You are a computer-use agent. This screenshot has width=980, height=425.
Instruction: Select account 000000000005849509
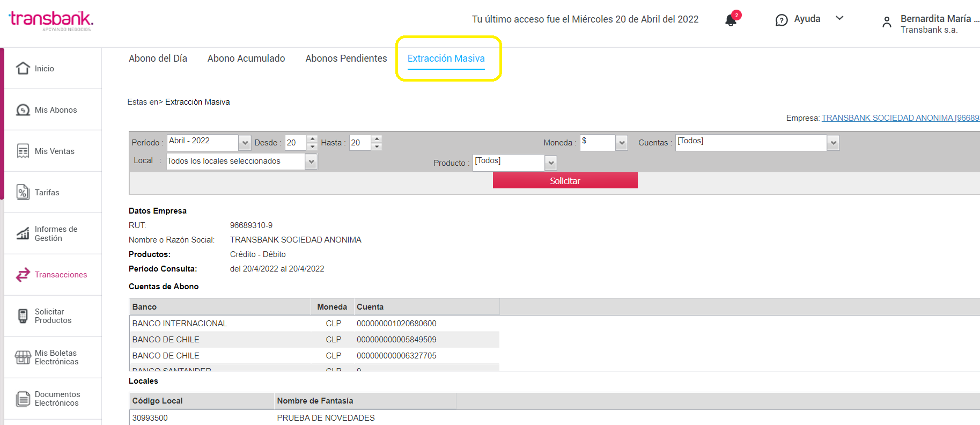[x=396, y=340]
